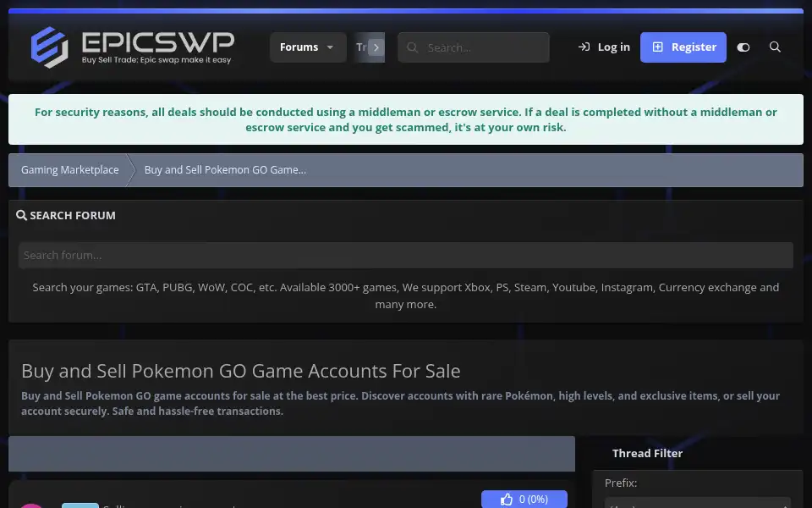Select the Thread Filter heading
Image resolution: width=812 pixels, height=508 pixels.
(647, 453)
